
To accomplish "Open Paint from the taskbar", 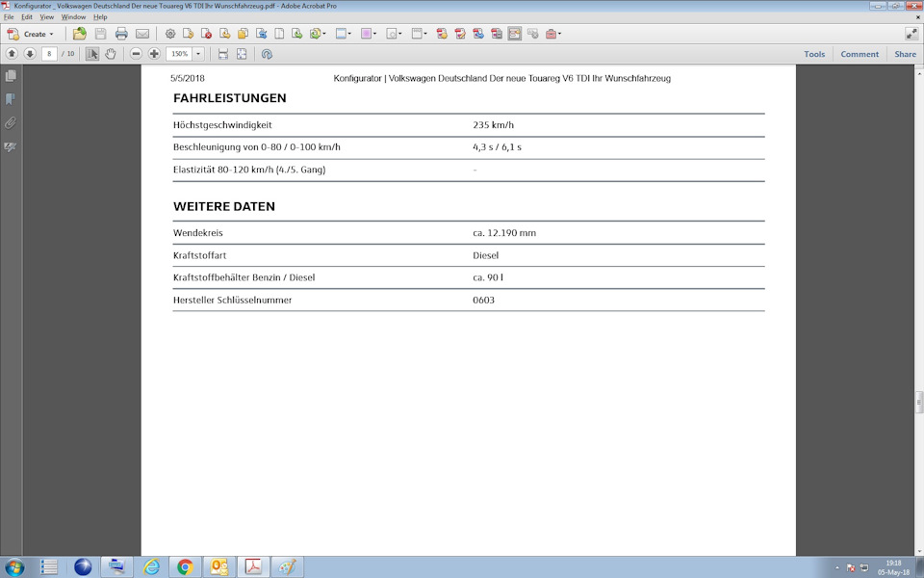I will (288, 566).
